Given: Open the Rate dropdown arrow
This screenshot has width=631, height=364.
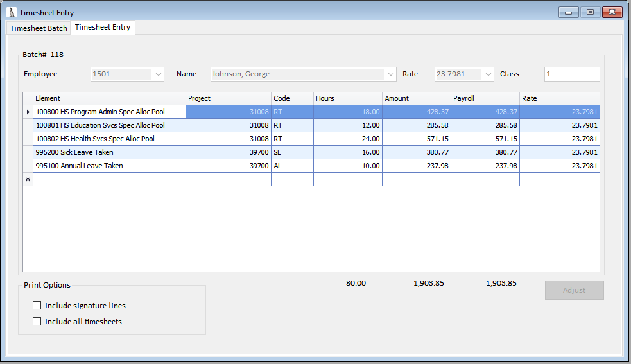Looking at the screenshot, I should (x=488, y=74).
